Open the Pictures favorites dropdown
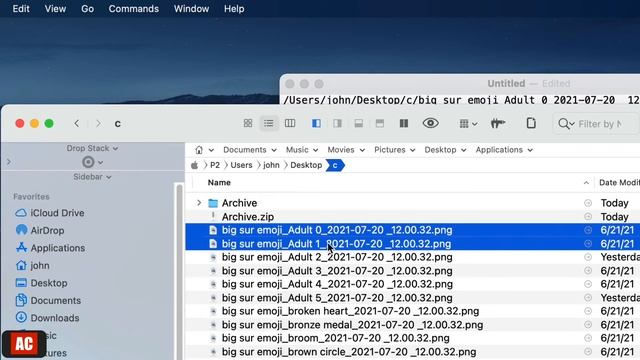The image size is (640, 360). coord(395,150)
